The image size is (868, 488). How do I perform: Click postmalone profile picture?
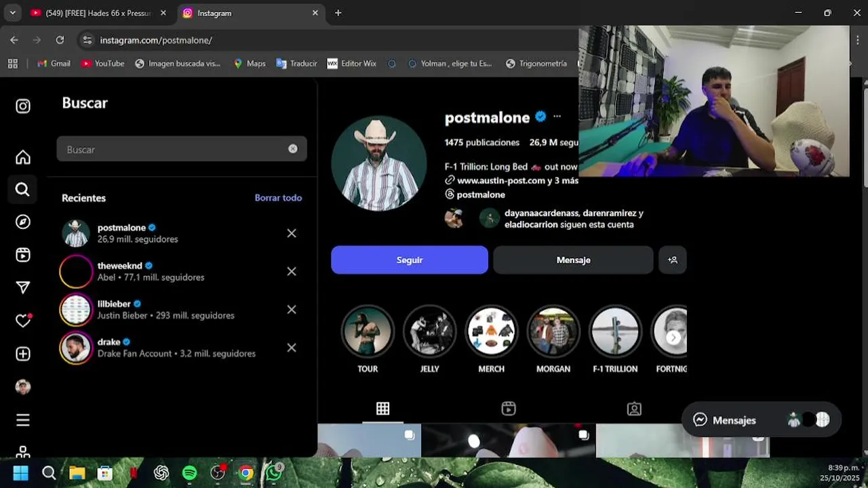378,163
